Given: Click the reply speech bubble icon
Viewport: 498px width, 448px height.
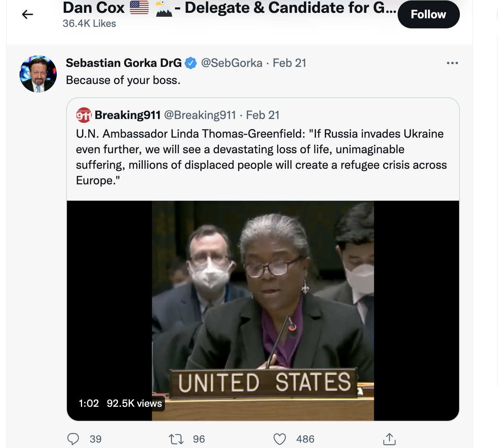Looking at the screenshot, I should click(x=73, y=439).
